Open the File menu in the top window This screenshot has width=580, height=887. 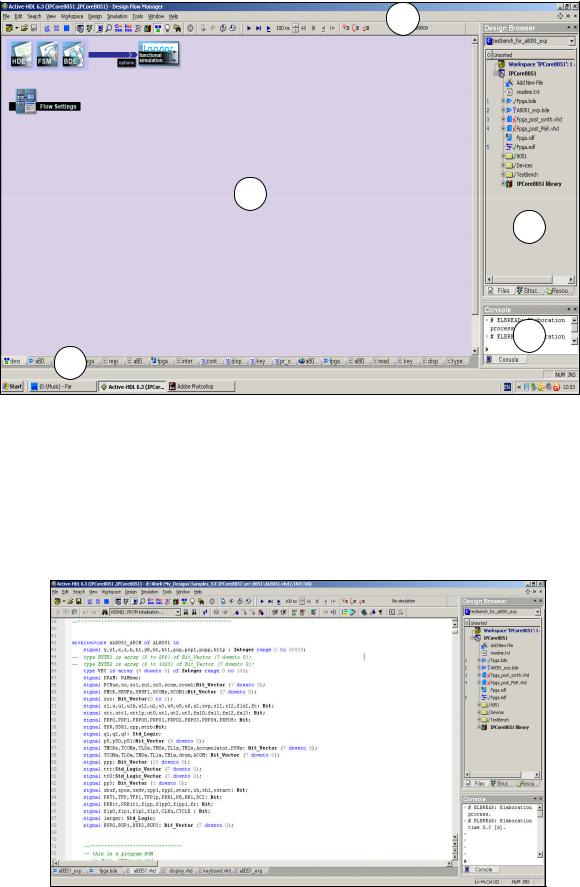tap(6, 16)
